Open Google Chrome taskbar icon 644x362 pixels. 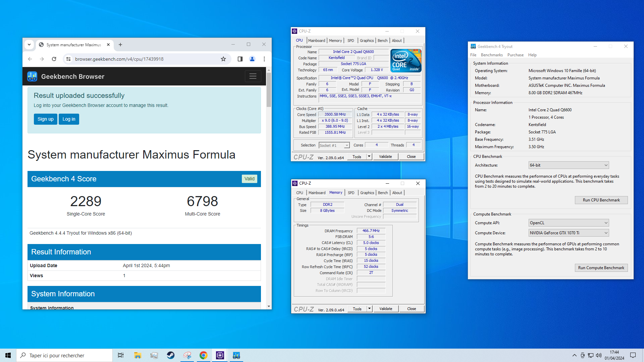203,355
